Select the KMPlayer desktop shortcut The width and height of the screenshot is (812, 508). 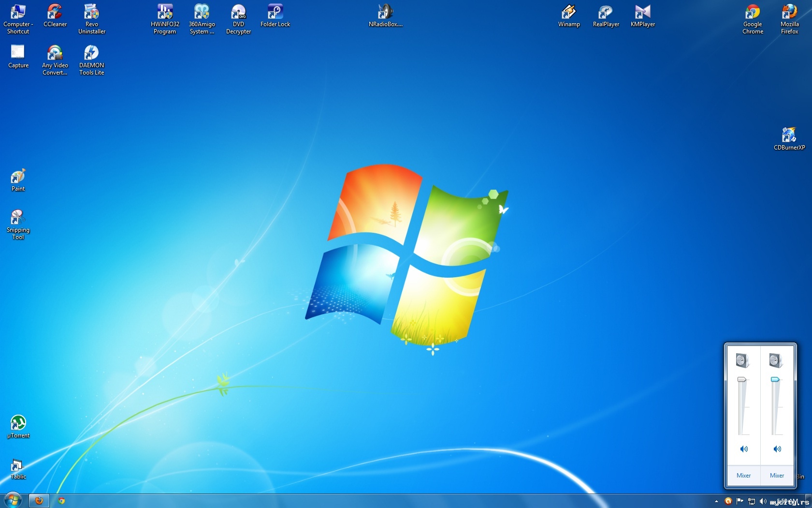coord(642,13)
